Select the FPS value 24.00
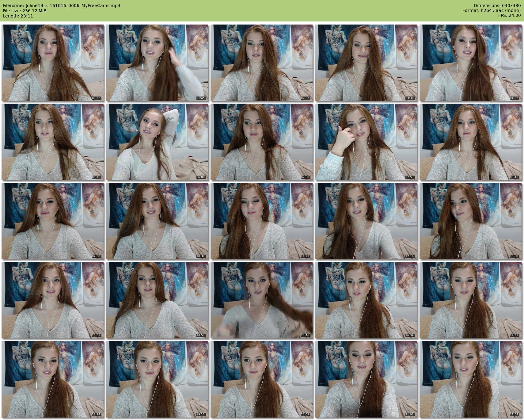524x420 pixels. coord(515,16)
